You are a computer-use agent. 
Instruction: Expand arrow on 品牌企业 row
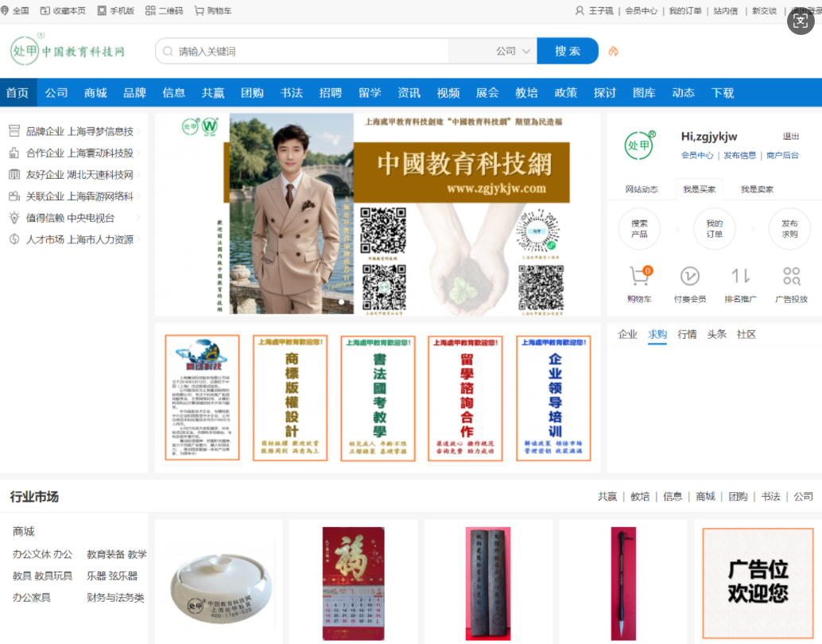(x=138, y=131)
